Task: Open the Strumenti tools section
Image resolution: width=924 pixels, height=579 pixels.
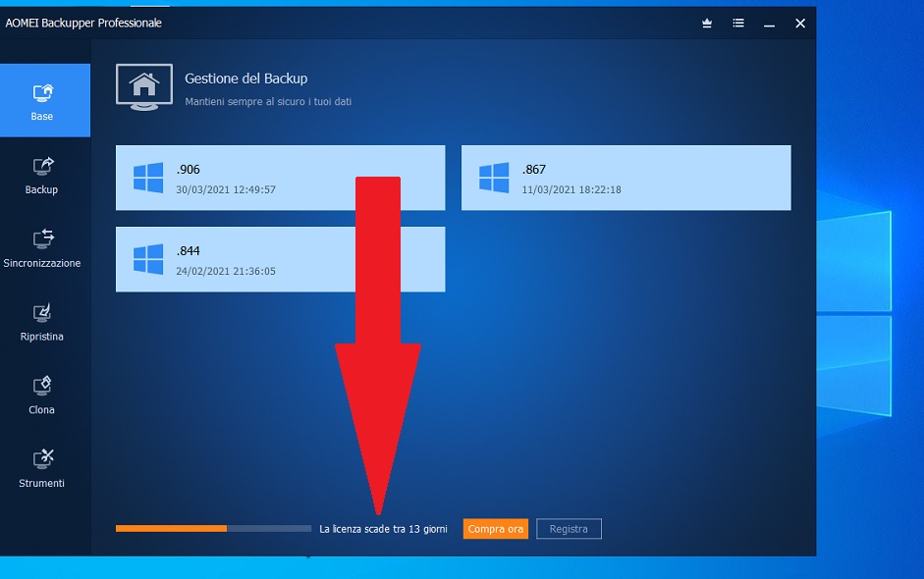Action: (x=42, y=469)
